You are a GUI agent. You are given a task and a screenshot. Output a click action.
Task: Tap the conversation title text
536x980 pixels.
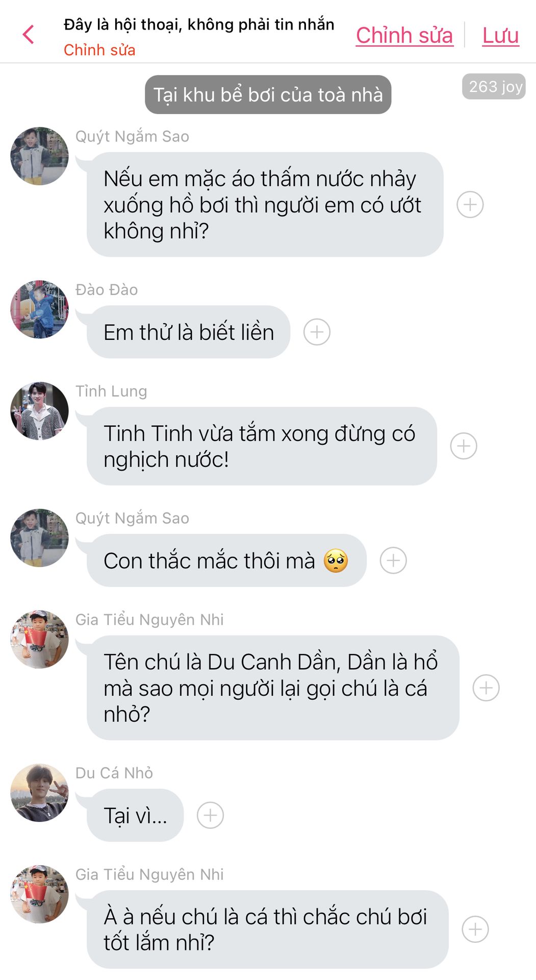click(x=199, y=24)
